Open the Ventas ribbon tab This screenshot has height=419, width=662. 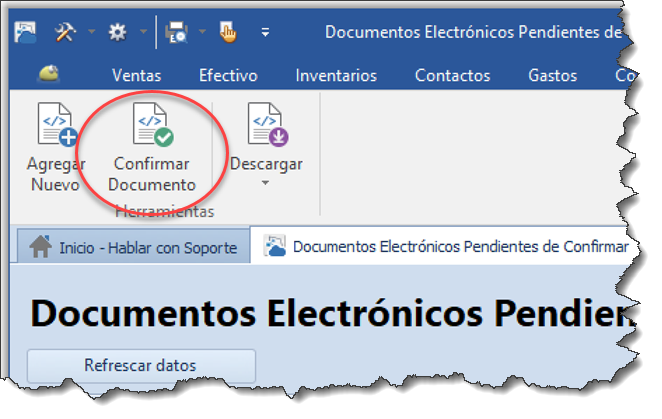136,76
